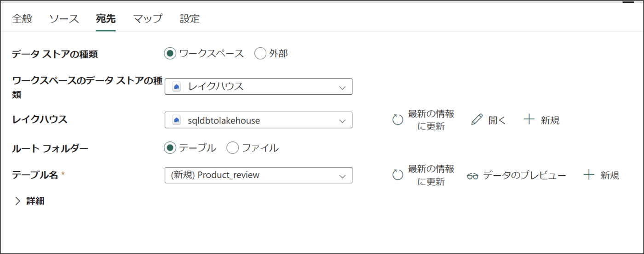Click refresh icon beside the table name field

click(397, 175)
